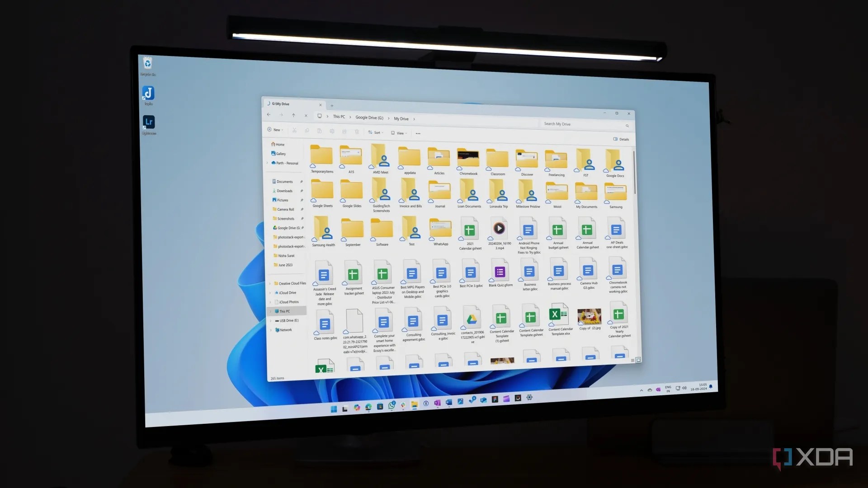Switch to details list view toggle

[x=632, y=361]
